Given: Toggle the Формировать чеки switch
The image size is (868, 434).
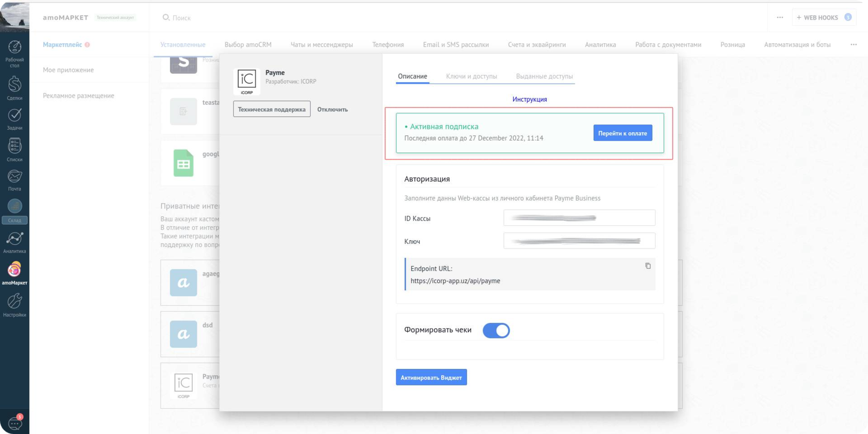Looking at the screenshot, I should coord(496,331).
